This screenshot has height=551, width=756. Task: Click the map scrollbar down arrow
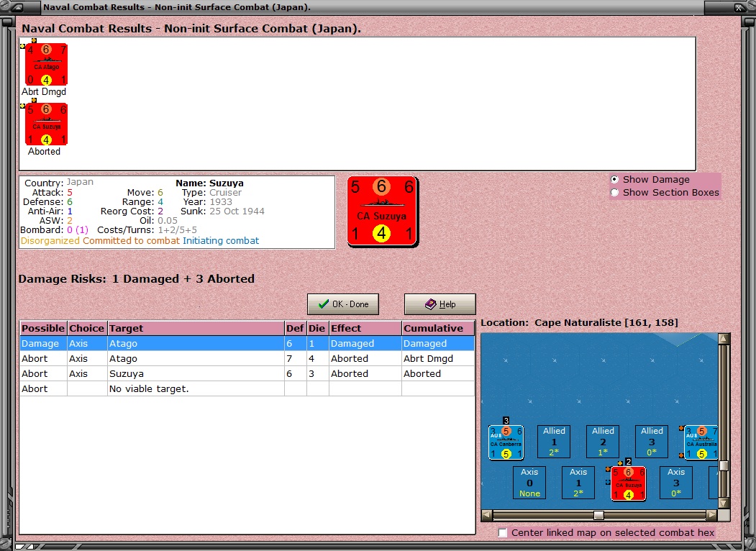coord(723,504)
